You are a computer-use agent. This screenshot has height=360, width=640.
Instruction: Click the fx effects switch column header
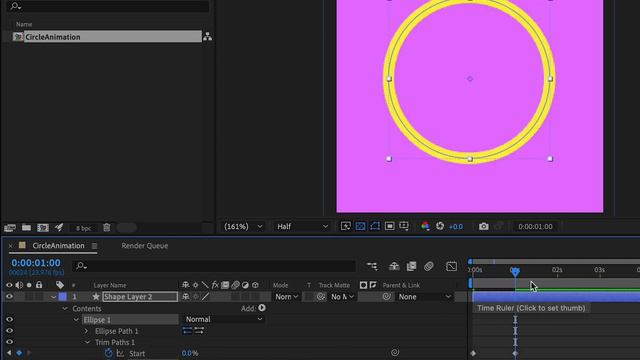click(x=215, y=285)
